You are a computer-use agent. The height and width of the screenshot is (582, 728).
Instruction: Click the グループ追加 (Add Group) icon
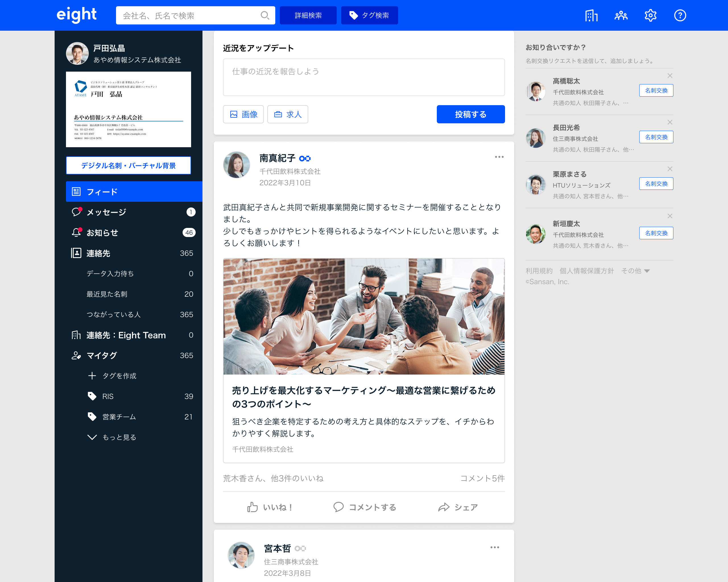(621, 15)
